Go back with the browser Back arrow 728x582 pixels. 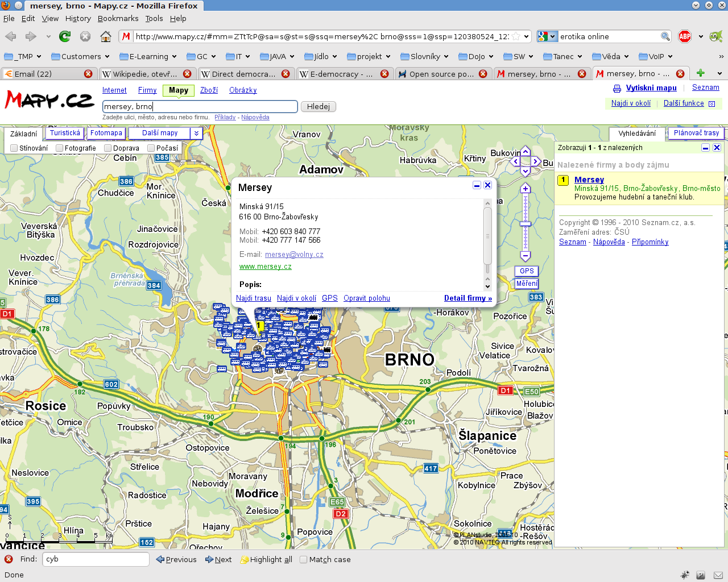10,36
